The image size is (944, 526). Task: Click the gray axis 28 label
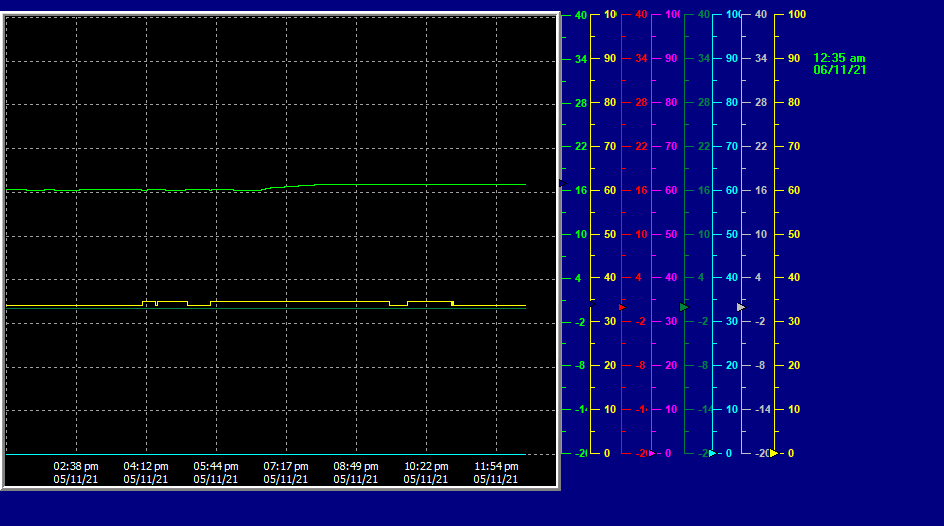760,102
